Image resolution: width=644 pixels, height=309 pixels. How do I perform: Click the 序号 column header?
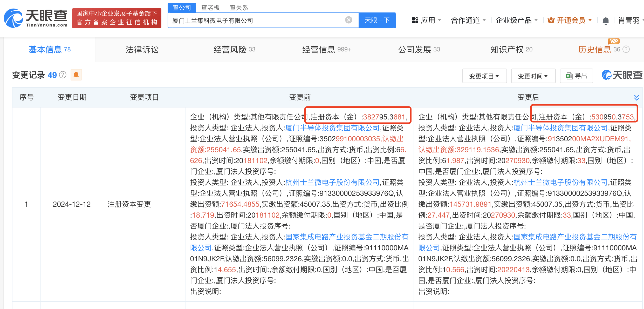coord(26,97)
